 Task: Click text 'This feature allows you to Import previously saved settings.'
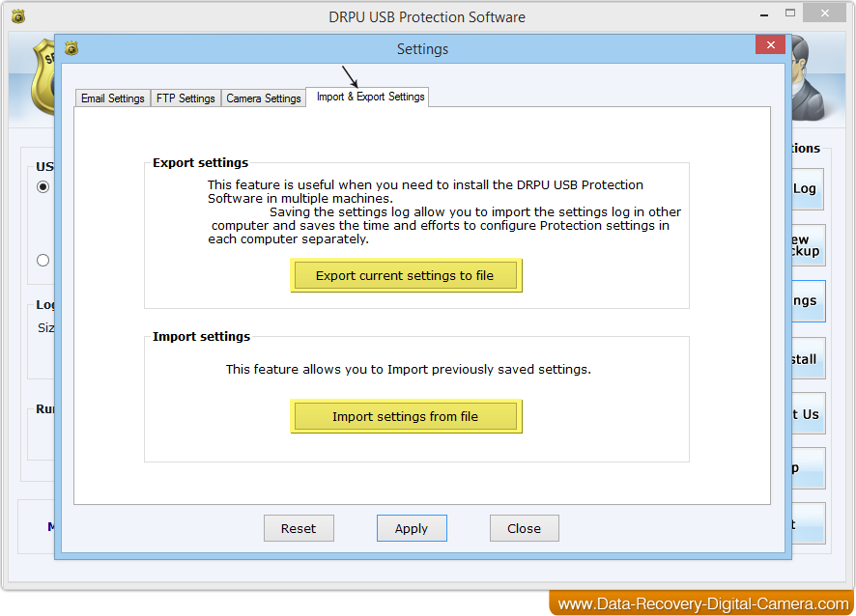click(x=409, y=370)
